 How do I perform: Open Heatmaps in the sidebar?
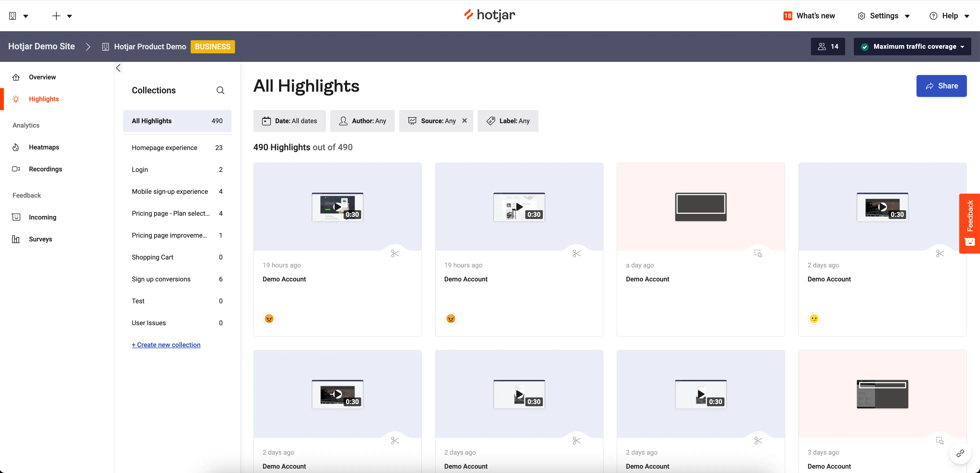click(44, 147)
